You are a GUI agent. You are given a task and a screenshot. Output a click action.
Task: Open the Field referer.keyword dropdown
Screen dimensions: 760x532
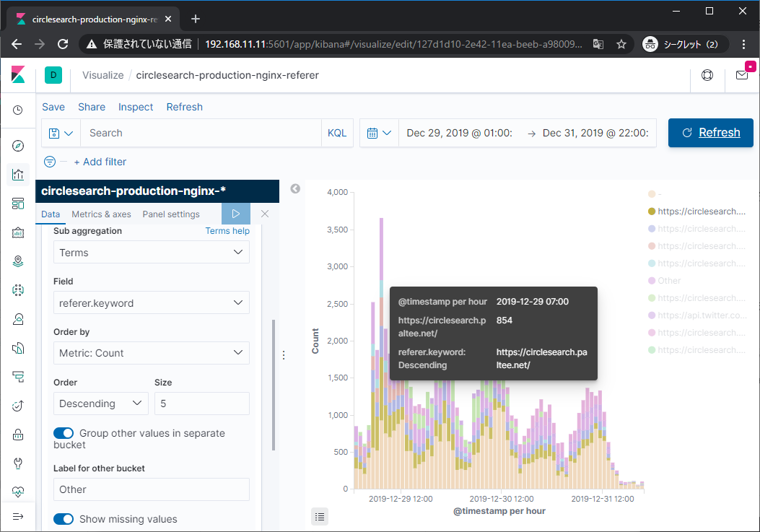click(x=152, y=303)
